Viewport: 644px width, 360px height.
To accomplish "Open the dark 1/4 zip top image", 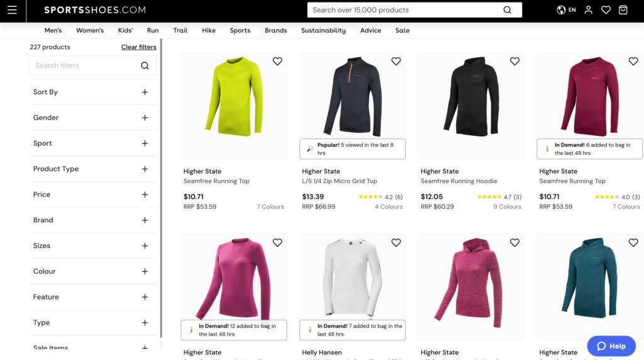I will coord(352,96).
